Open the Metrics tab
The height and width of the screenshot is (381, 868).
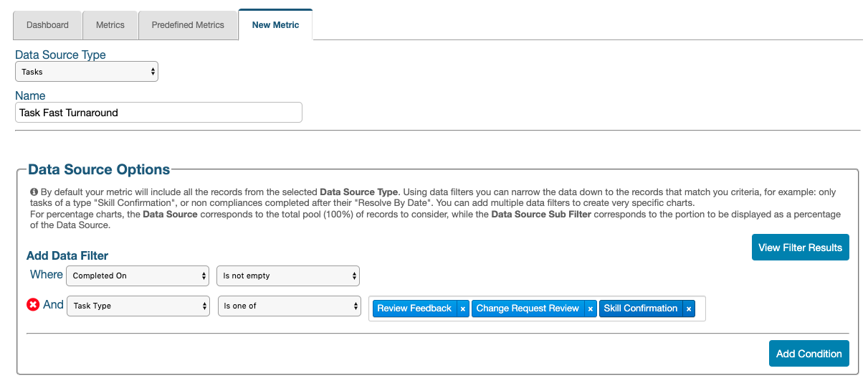click(110, 25)
